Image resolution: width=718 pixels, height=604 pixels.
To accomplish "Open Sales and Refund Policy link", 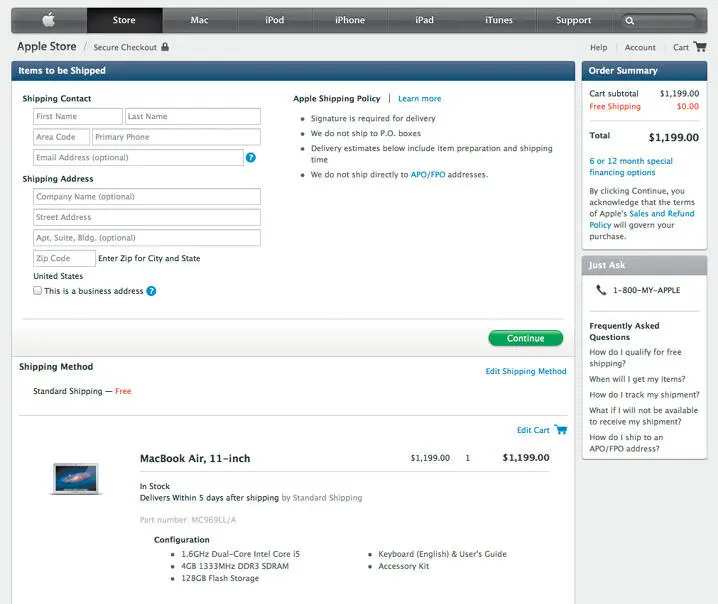I will pyautogui.click(x=642, y=219).
